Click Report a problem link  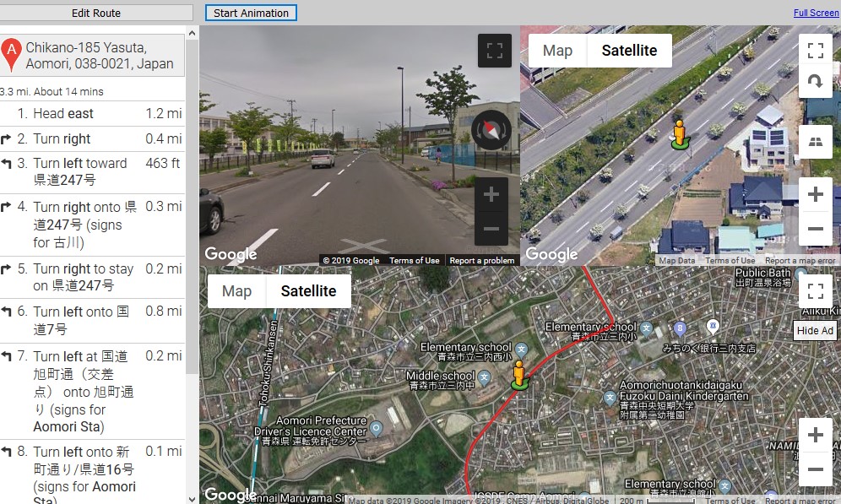[x=481, y=261]
